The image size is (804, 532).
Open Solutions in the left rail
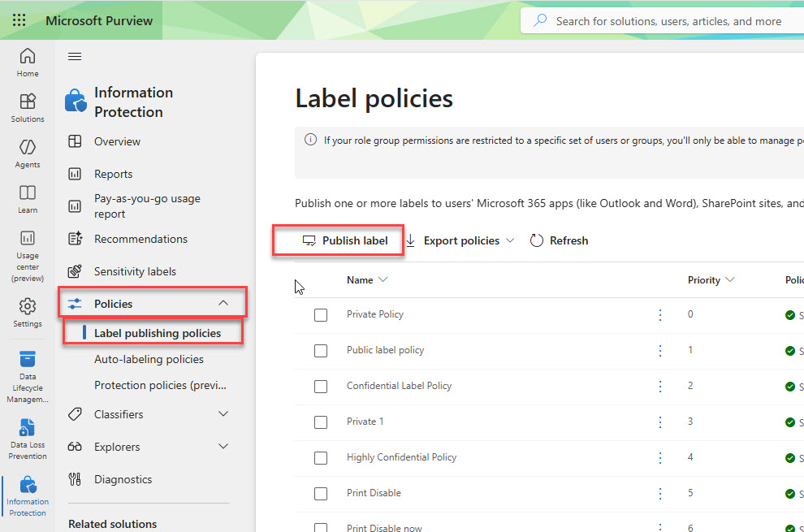click(x=27, y=108)
